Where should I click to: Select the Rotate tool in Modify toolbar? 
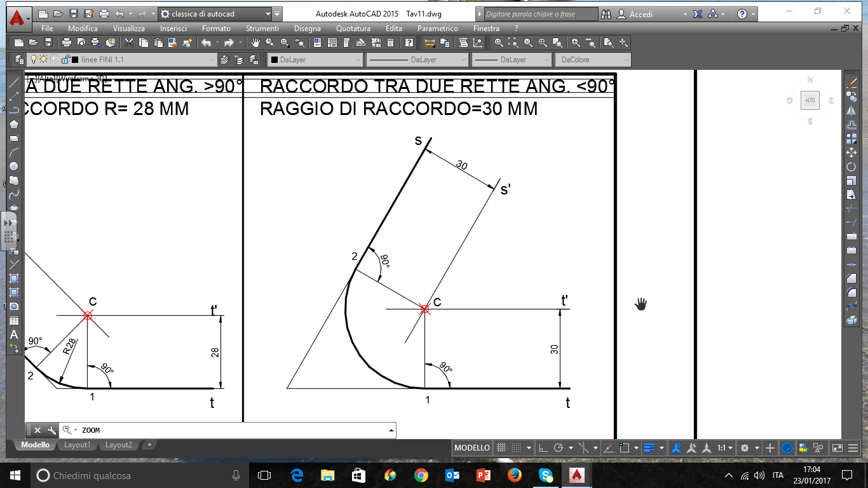(x=851, y=166)
